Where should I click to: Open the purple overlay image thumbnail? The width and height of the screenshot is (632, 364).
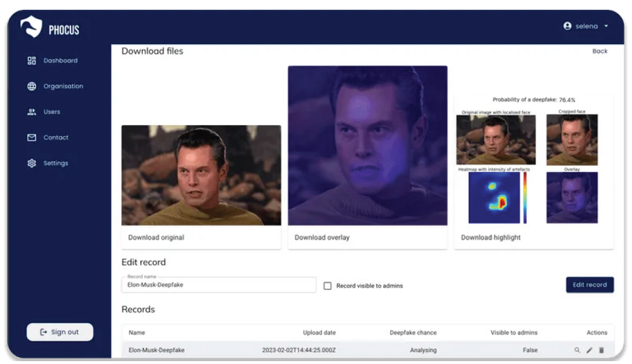click(x=367, y=145)
